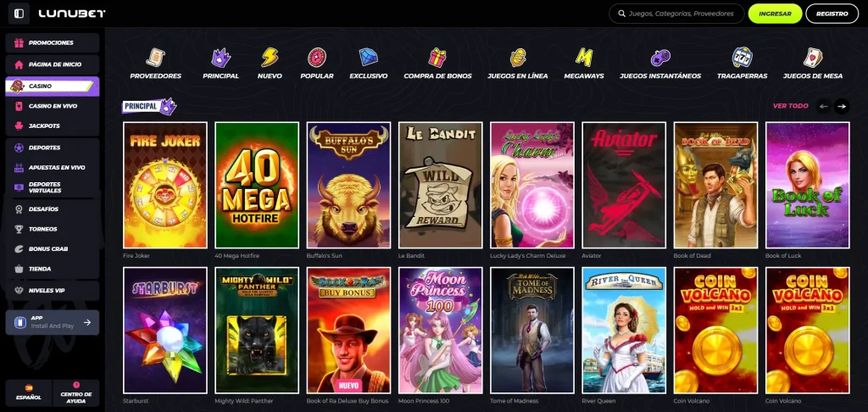Image resolution: width=868 pixels, height=412 pixels.
Task: Click the Ingresar login button
Action: (x=775, y=14)
